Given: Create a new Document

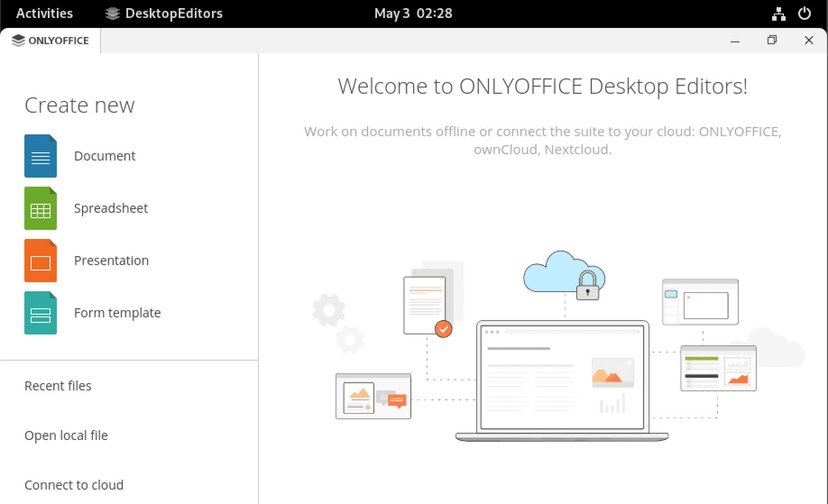Looking at the screenshot, I should coord(104,156).
